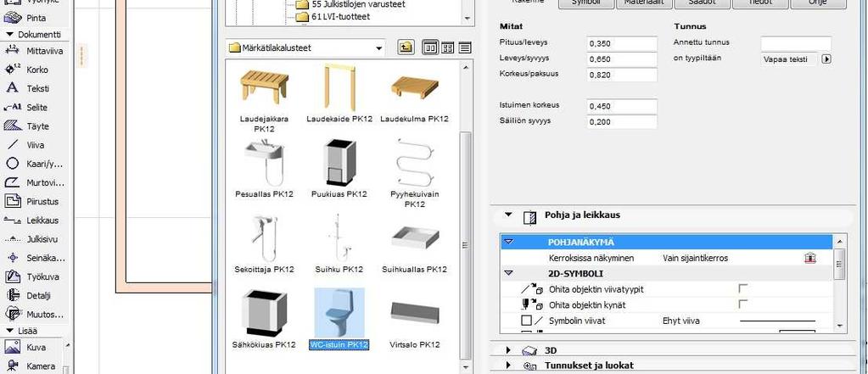868x374 pixels.
Task: Select the Pesuallas PK12 object
Action: (x=264, y=169)
